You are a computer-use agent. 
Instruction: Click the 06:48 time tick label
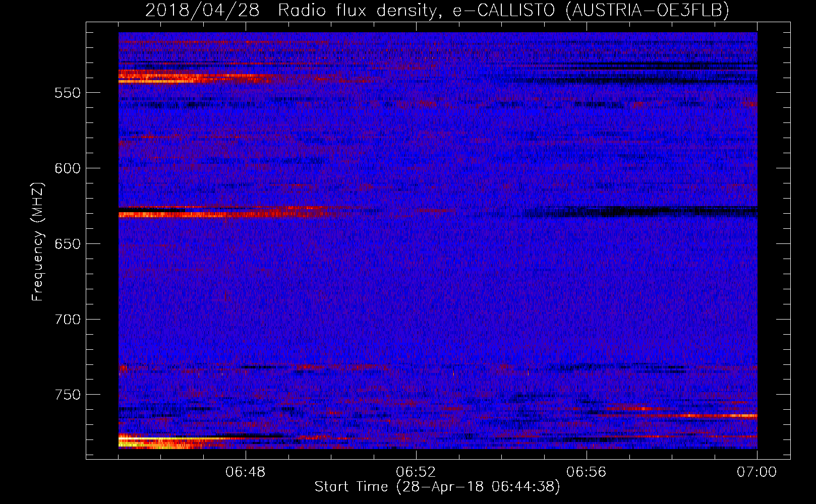pos(246,472)
